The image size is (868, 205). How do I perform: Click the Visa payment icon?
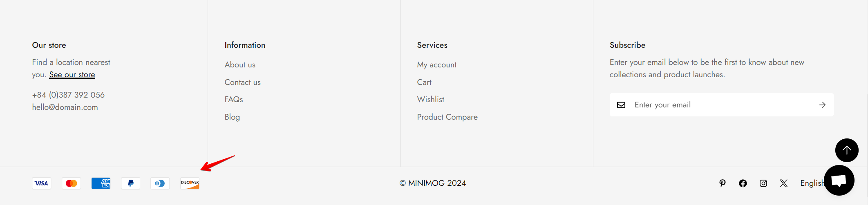(x=42, y=183)
